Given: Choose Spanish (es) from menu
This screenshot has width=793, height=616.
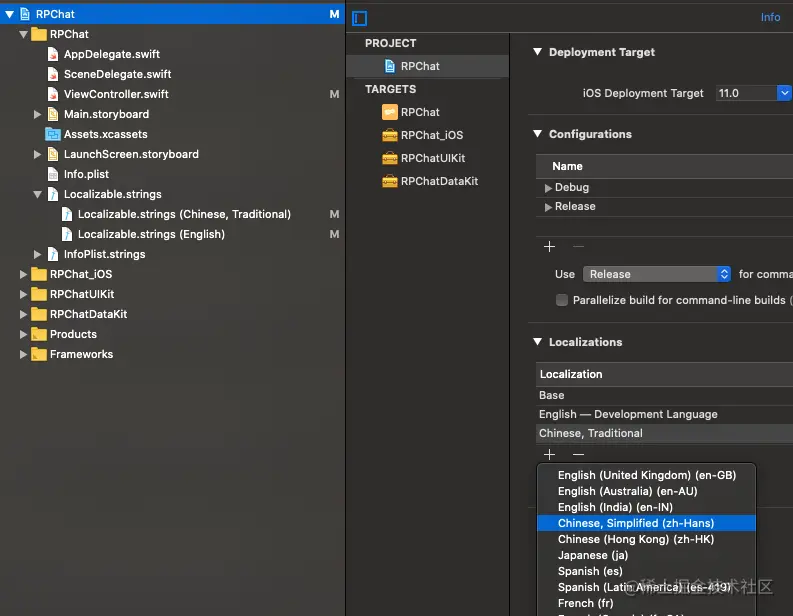Looking at the screenshot, I should click(x=646, y=571).
